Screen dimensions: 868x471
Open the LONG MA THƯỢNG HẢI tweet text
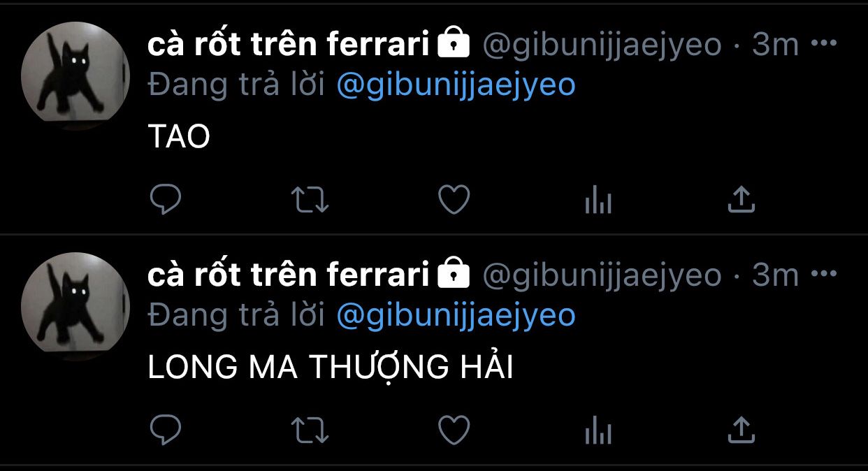tap(331, 368)
